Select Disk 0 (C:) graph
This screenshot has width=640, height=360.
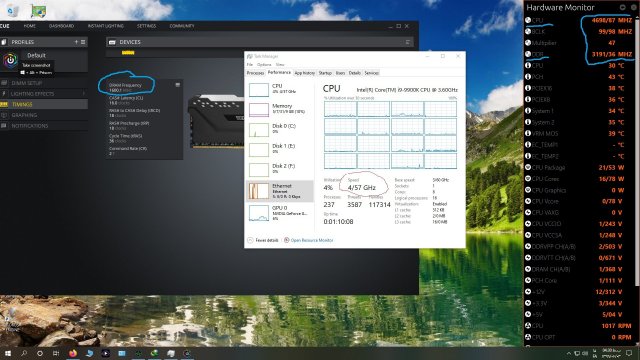pos(259,130)
